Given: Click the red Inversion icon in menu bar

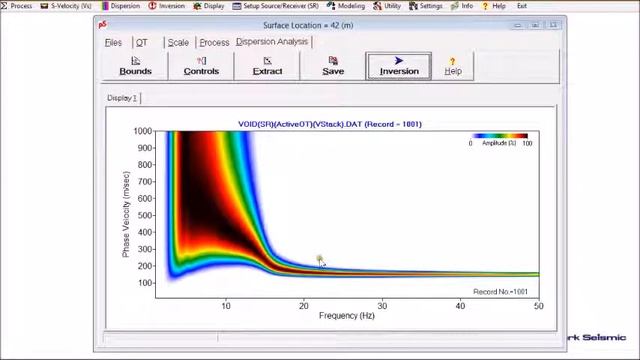Looking at the screenshot, I should point(152,6).
